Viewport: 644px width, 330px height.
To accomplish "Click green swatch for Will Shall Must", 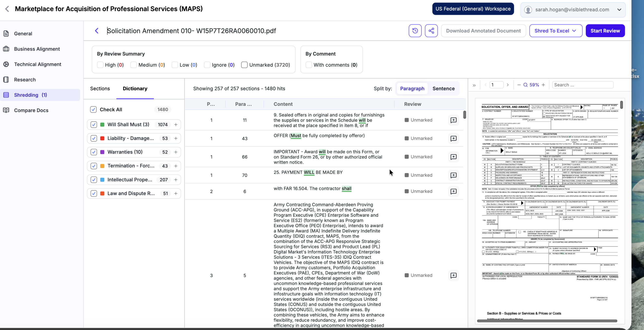I will tap(102, 125).
